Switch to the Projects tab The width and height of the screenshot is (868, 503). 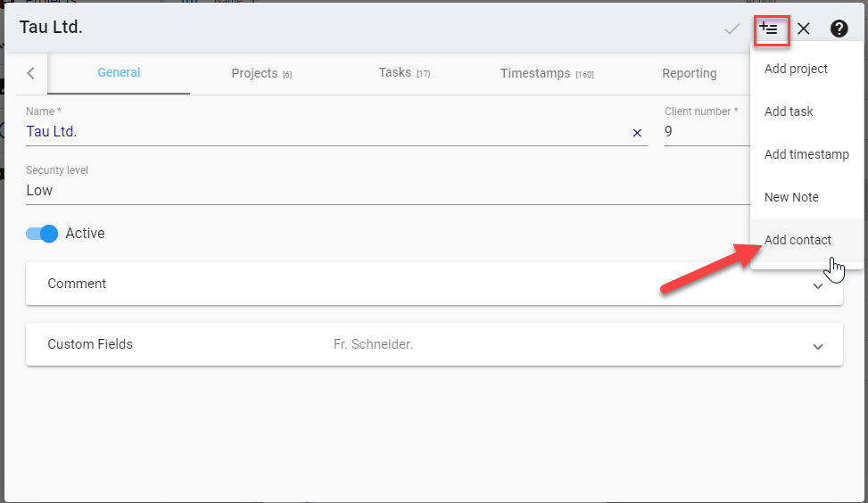[x=260, y=73]
